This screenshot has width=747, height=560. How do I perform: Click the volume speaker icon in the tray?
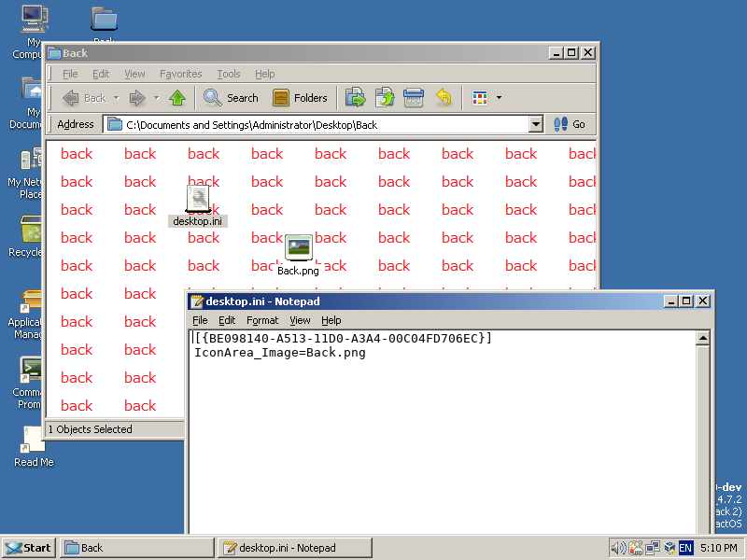coord(616,548)
